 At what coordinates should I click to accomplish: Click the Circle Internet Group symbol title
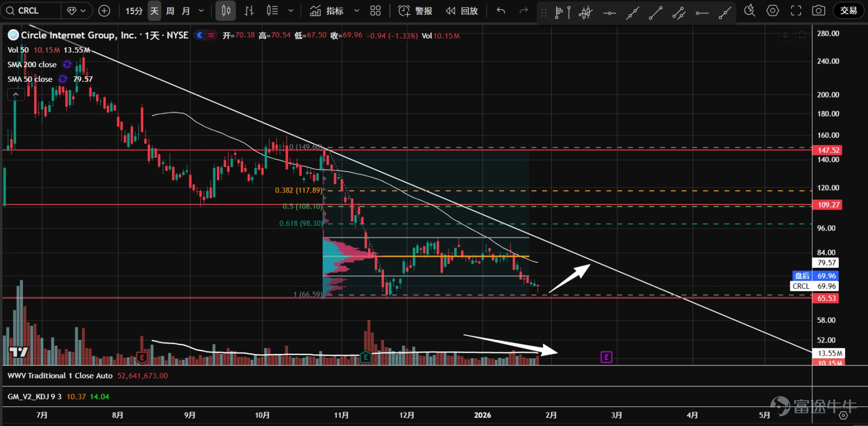click(x=105, y=35)
